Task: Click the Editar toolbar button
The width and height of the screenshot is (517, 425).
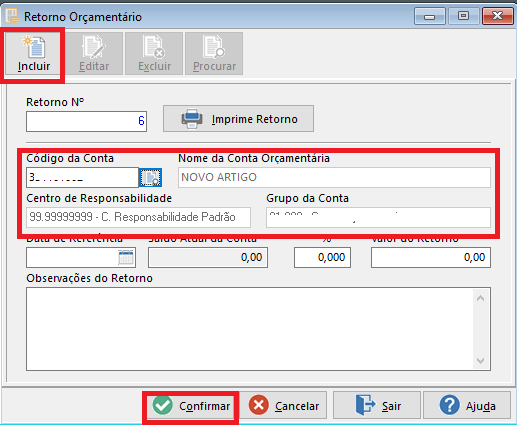Action: (94, 54)
